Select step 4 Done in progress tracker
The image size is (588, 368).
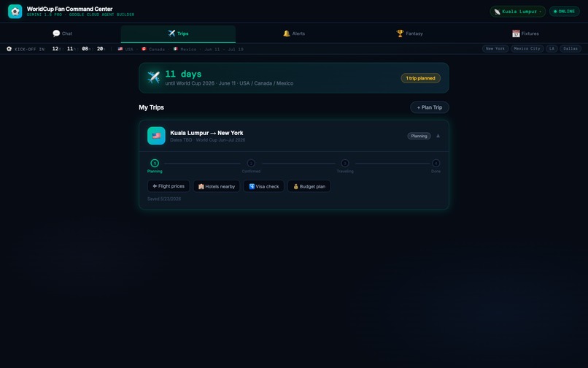tap(436, 164)
